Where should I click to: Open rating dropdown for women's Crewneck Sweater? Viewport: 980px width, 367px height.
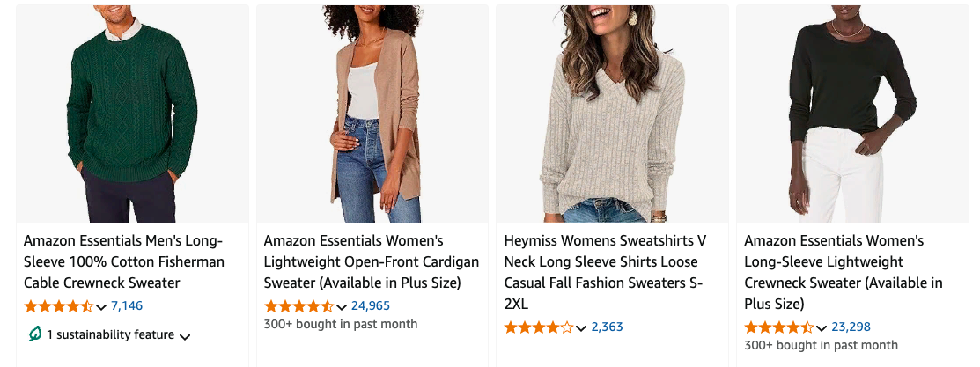[822, 328]
